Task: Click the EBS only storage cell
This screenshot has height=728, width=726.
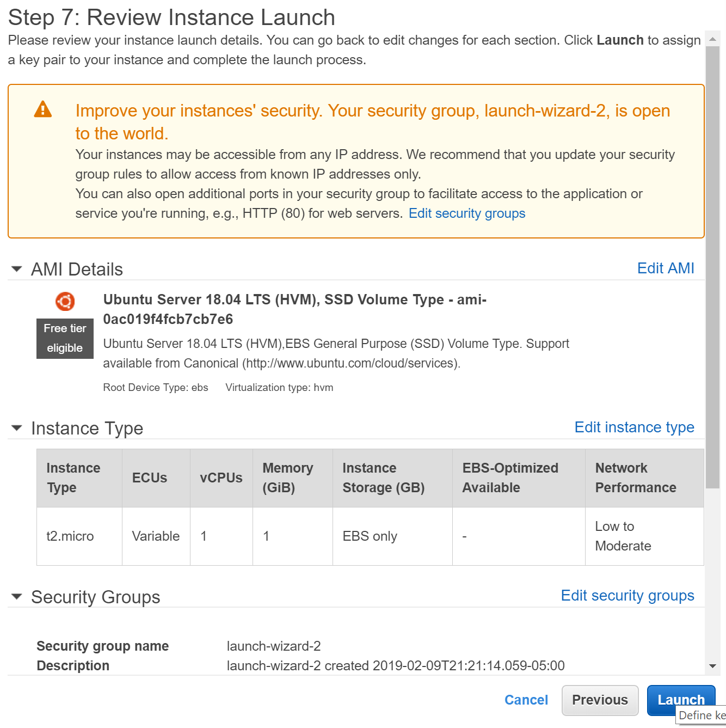Action: 392,536
